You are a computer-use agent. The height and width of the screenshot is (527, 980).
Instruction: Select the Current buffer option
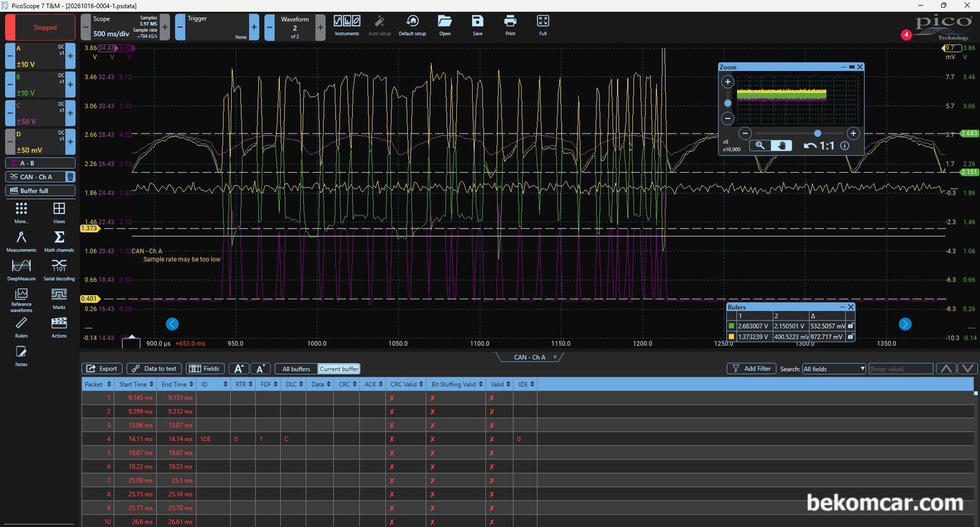click(x=339, y=369)
